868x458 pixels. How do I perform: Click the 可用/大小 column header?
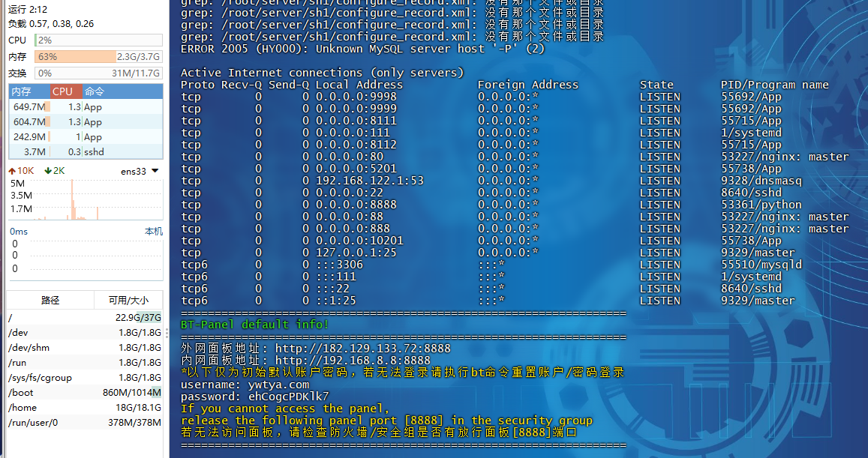[x=128, y=300]
